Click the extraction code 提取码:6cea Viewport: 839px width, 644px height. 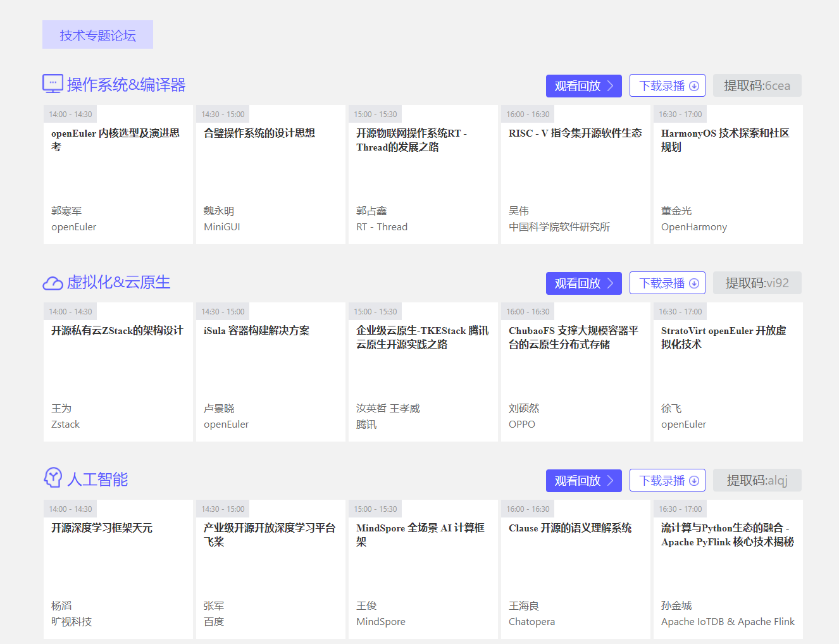point(757,85)
